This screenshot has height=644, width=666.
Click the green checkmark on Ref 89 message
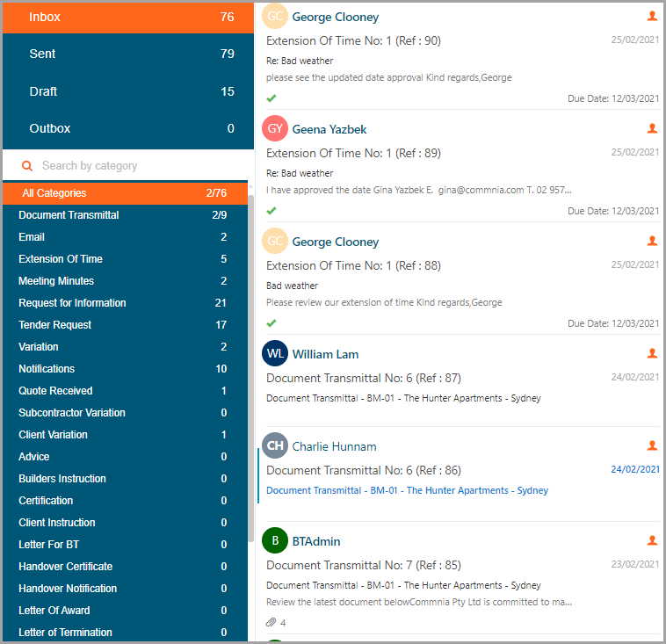[271, 211]
